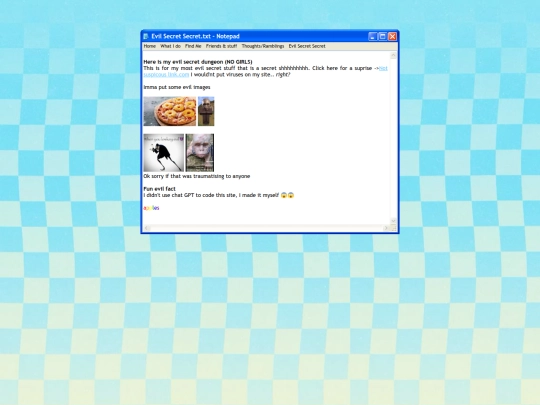Open the What I do page
540x405 pixels.
tap(170, 46)
